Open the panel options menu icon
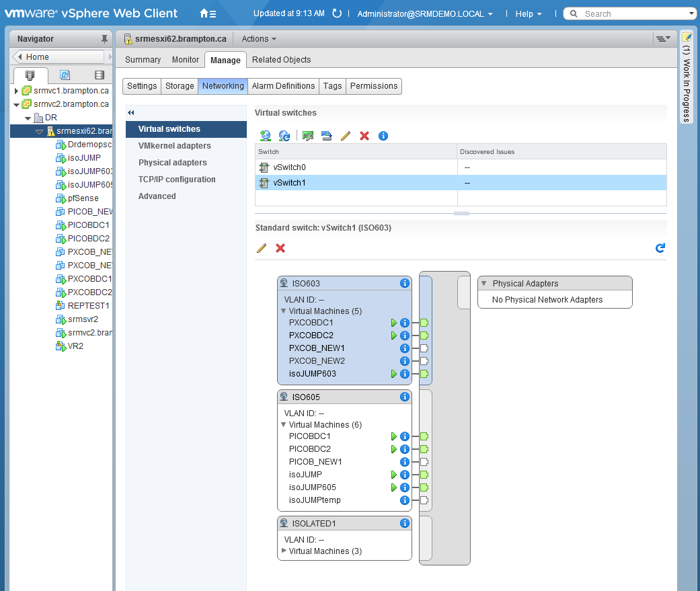 coord(663,39)
